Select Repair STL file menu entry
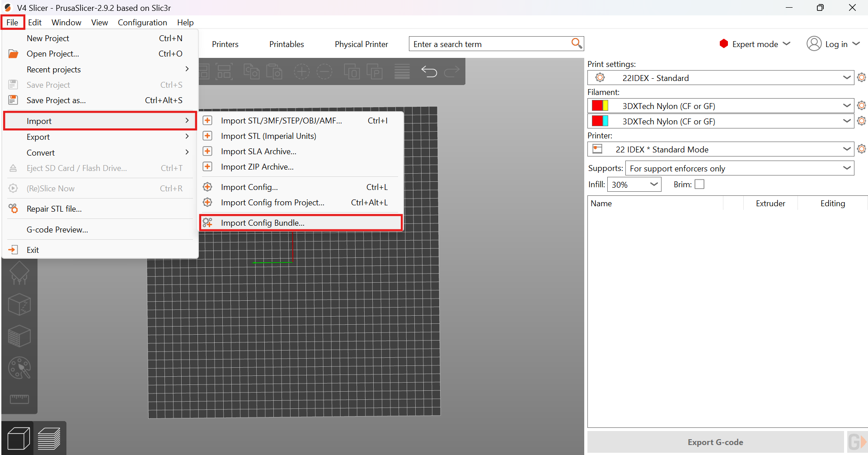Viewport: 868px width, 455px height. [100, 209]
